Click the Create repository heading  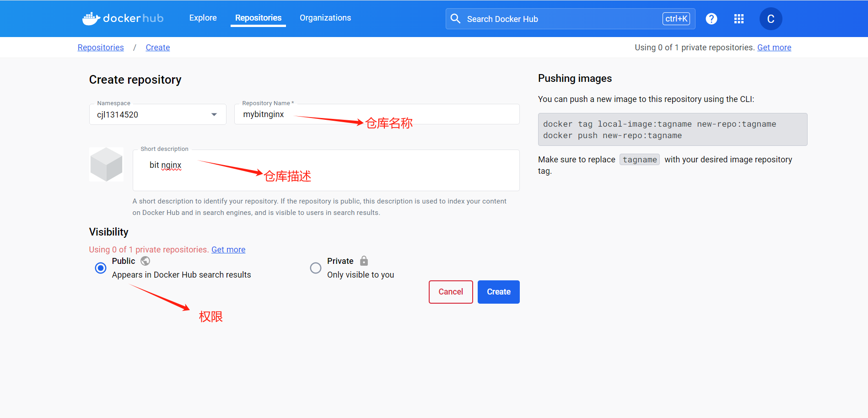point(135,80)
